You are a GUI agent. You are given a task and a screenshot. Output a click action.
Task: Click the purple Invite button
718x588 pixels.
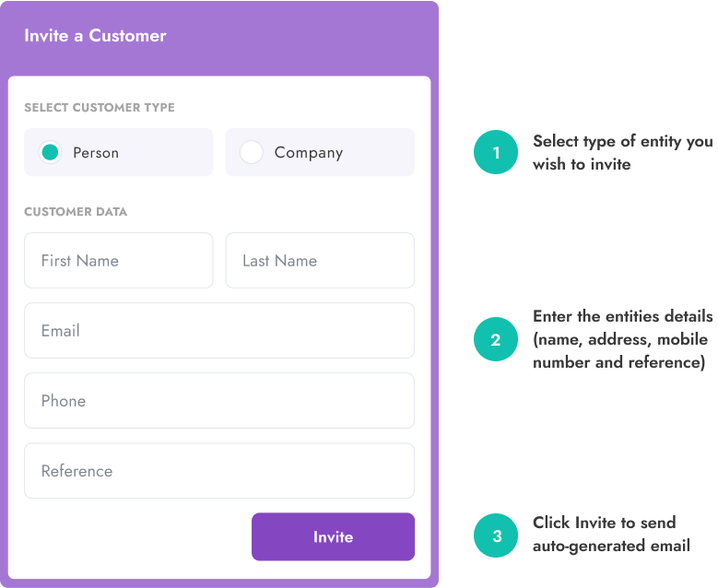click(x=333, y=536)
